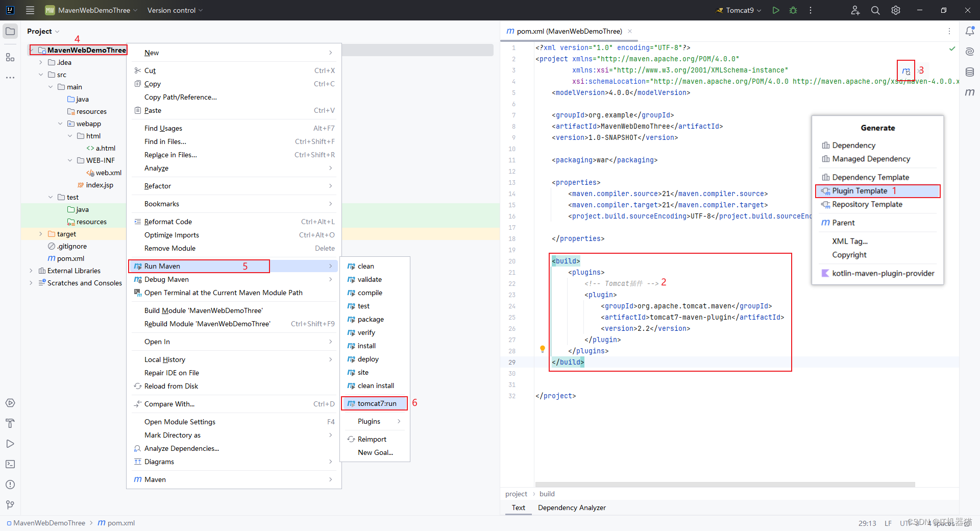Open the Structure tool window icon
The image size is (980, 531).
(10, 57)
